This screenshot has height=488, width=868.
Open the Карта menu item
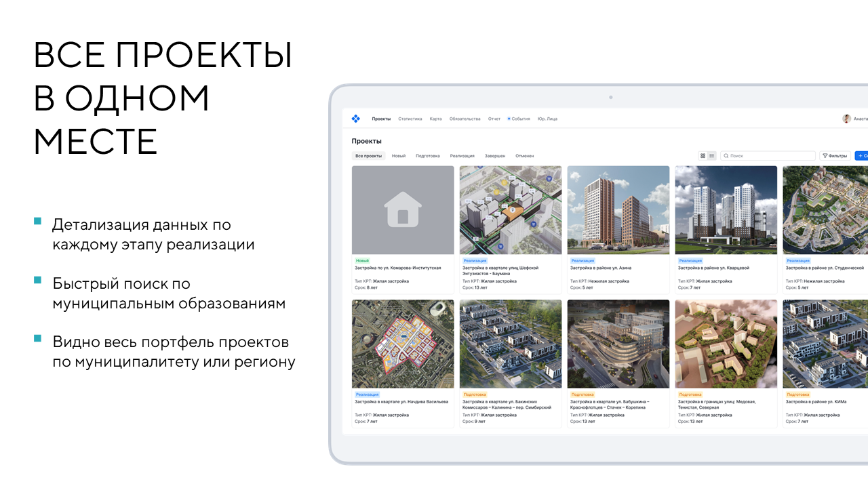(435, 119)
